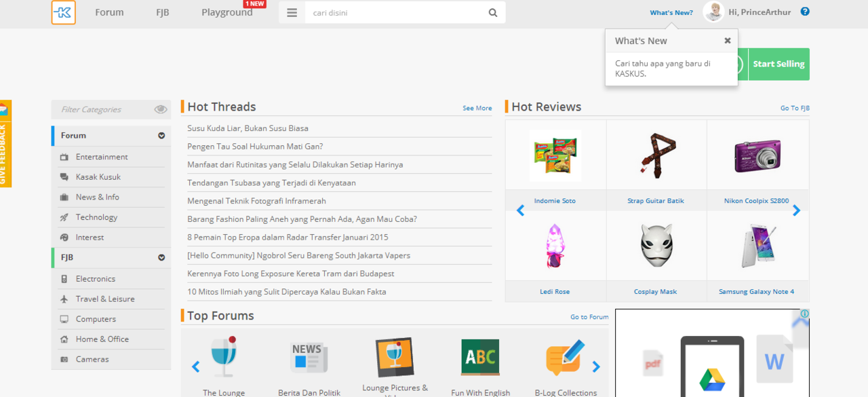Open thread 'Susu Kuda Liar, Bukan Susu Biasa'
868x397 pixels.
248,128
